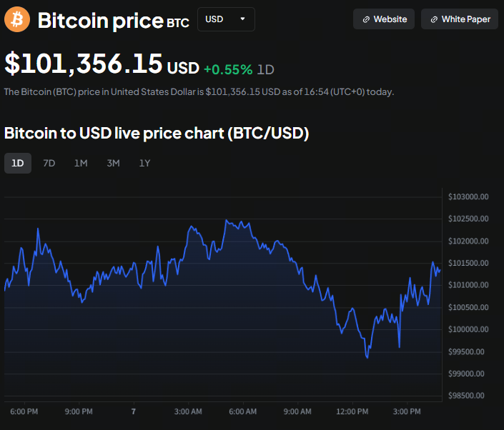Select the 1D chart range tab
Screen dimensions: 504x430
(x=17, y=163)
